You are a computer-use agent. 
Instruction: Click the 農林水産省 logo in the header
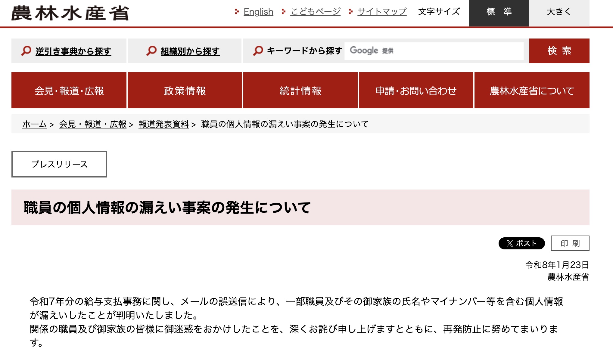tap(70, 13)
